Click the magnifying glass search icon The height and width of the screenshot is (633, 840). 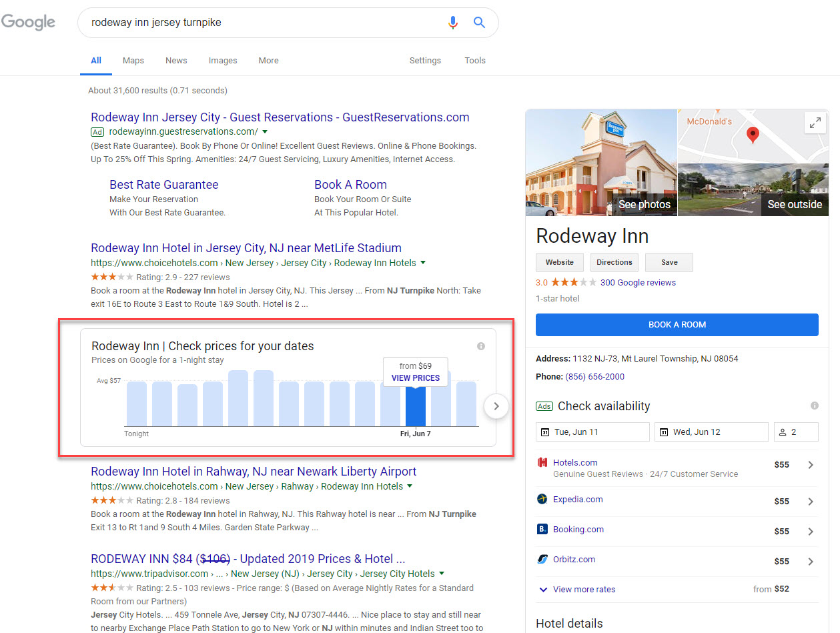pos(479,23)
